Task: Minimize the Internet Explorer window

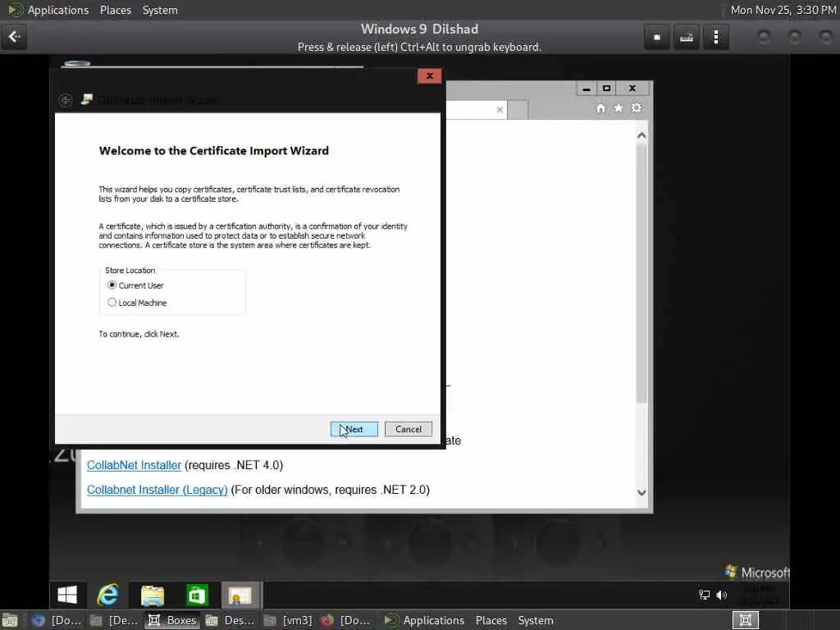Action: pos(587,89)
